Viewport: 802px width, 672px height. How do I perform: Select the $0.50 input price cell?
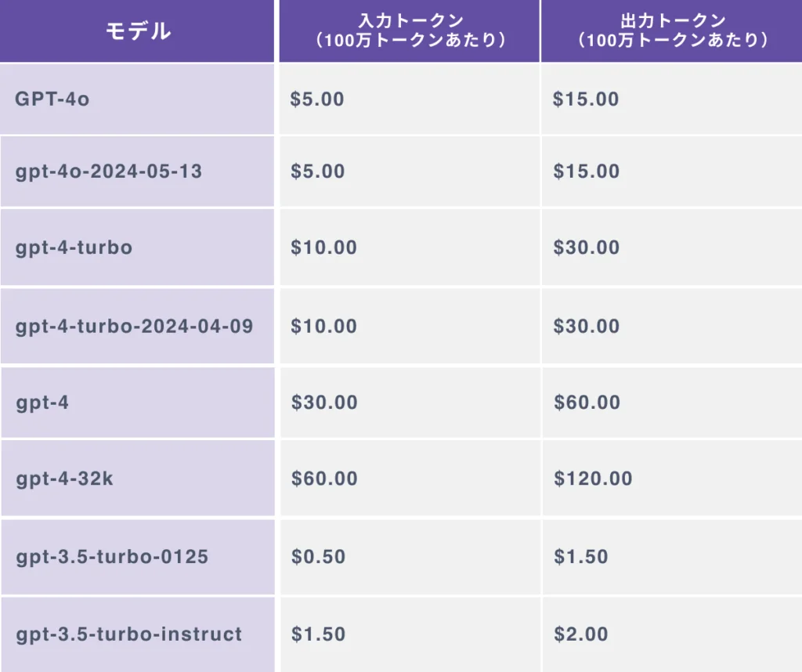coord(319,557)
